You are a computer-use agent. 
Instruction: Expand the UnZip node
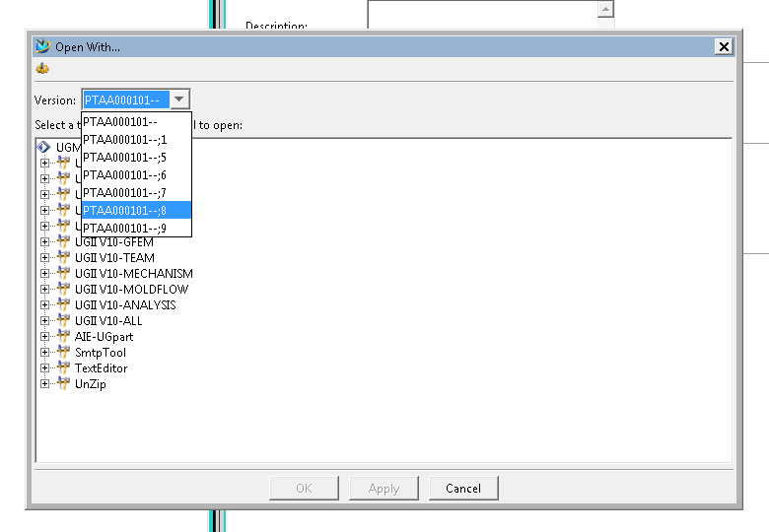point(44,383)
